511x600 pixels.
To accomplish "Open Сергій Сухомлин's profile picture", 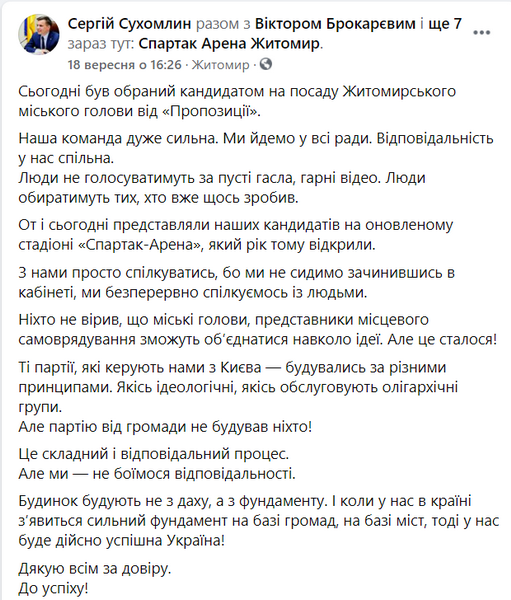I will tap(39, 35).
